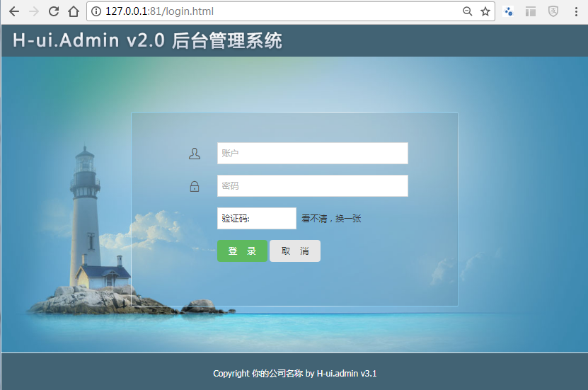The height and width of the screenshot is (390, 588).
Task: Go to the browser home page icon
Action: coord(74,11)
